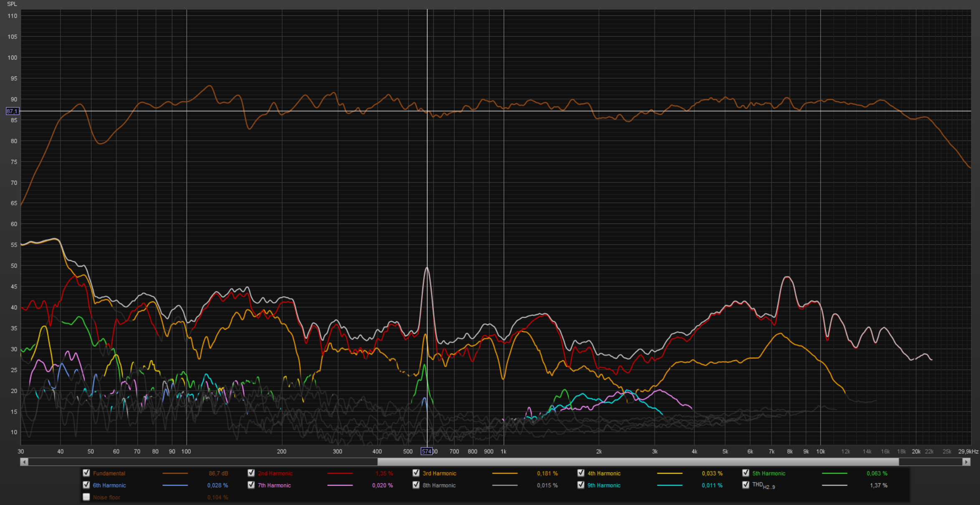980x505 pixels.
Task: Click the 6th Harmonic legend label
Action: point(109,485)
